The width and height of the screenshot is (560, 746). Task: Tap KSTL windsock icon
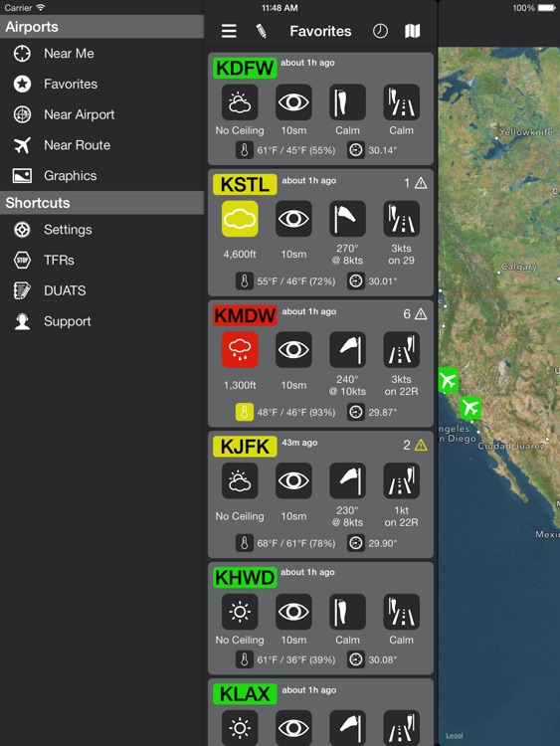347,219
